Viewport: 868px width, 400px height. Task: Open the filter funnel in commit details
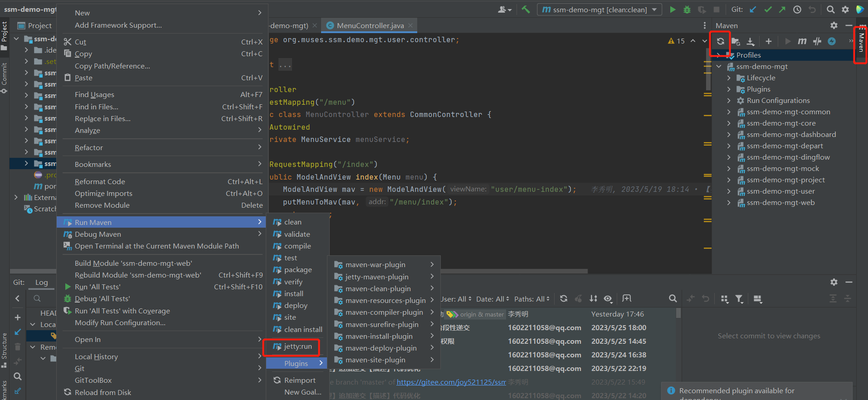click(x=739, y=299)
